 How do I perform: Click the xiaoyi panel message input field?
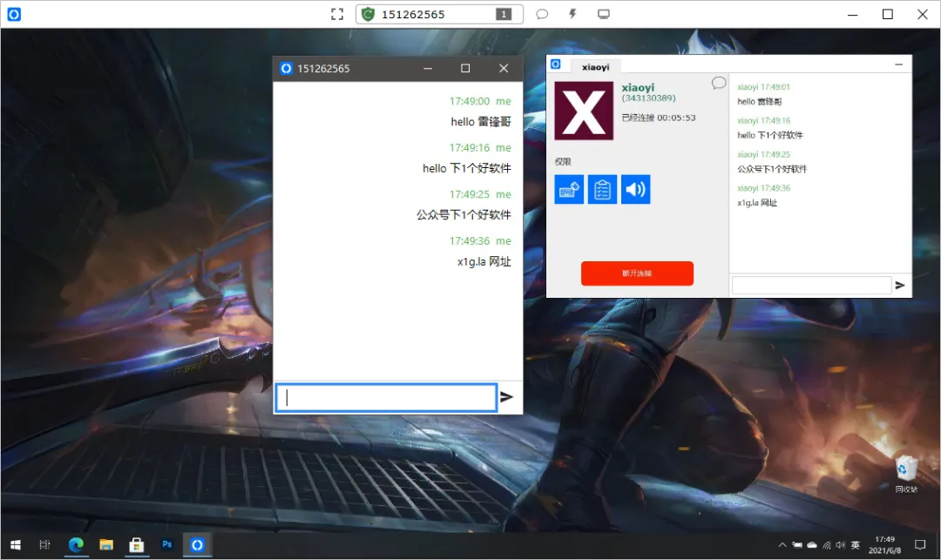[x=811, y=286]
